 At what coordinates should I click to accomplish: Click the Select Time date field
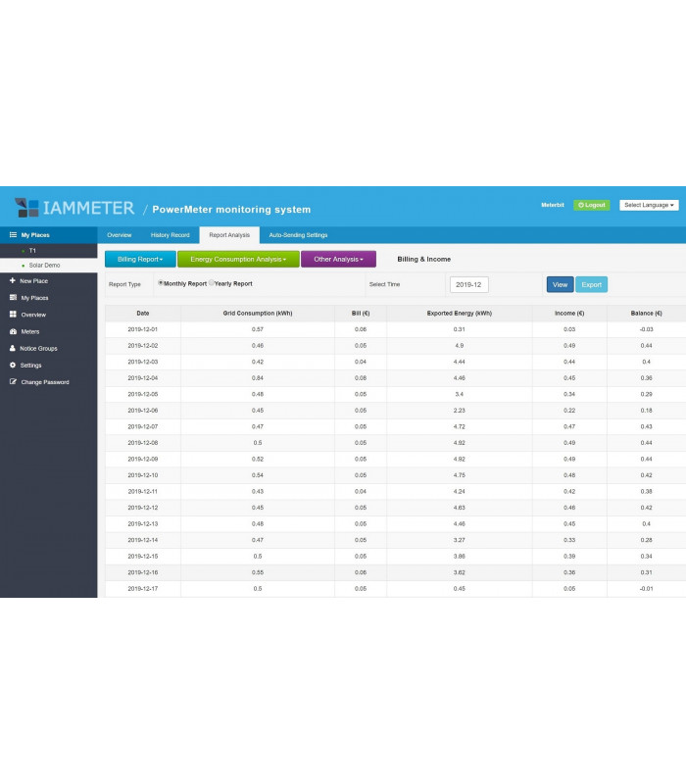469,284
